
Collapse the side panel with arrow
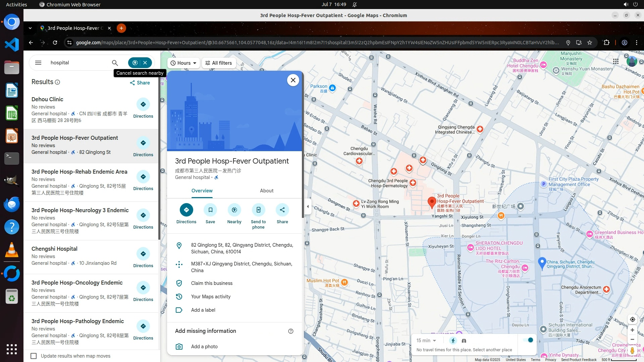coord(308,206)
